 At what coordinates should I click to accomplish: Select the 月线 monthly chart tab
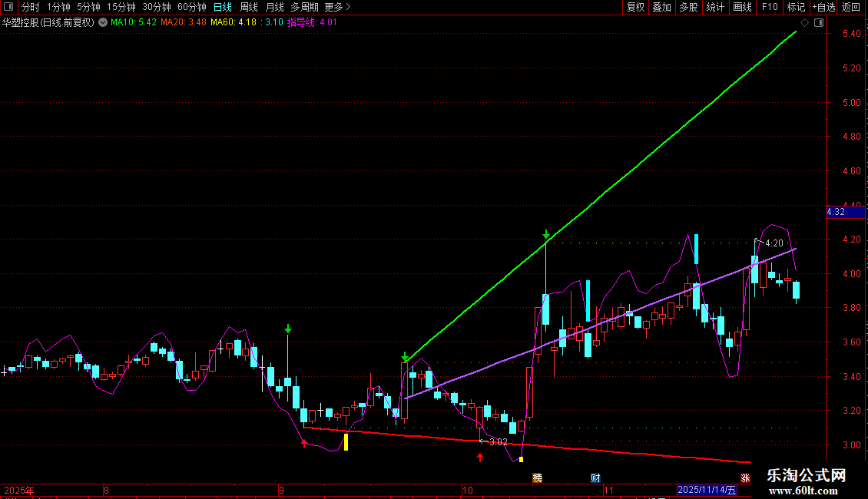click(x=274, y=7)
